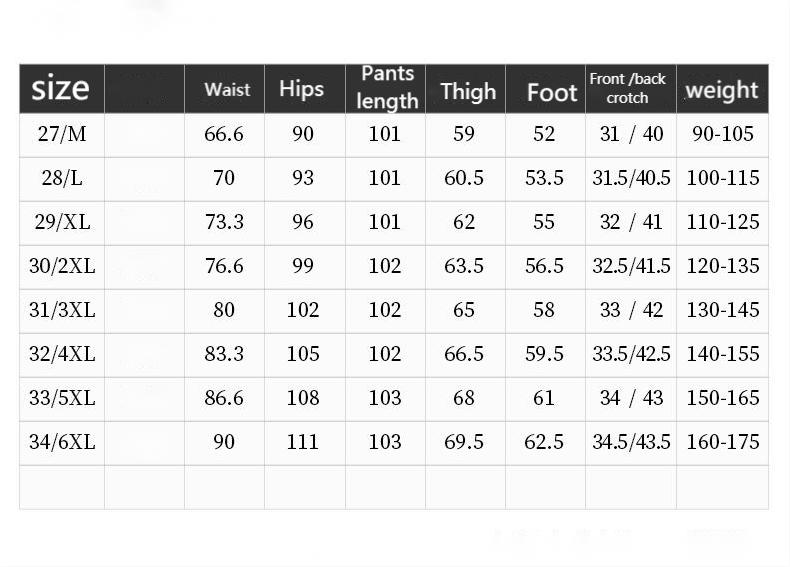Image resolution: width=790 pixels, height=567 pixels.
Task: Select the 32/4XL size label
Action: coord(62,354)
